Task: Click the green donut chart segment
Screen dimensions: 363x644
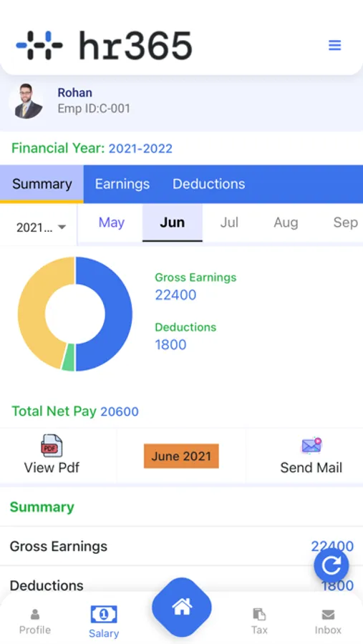Action: [69, 357]
